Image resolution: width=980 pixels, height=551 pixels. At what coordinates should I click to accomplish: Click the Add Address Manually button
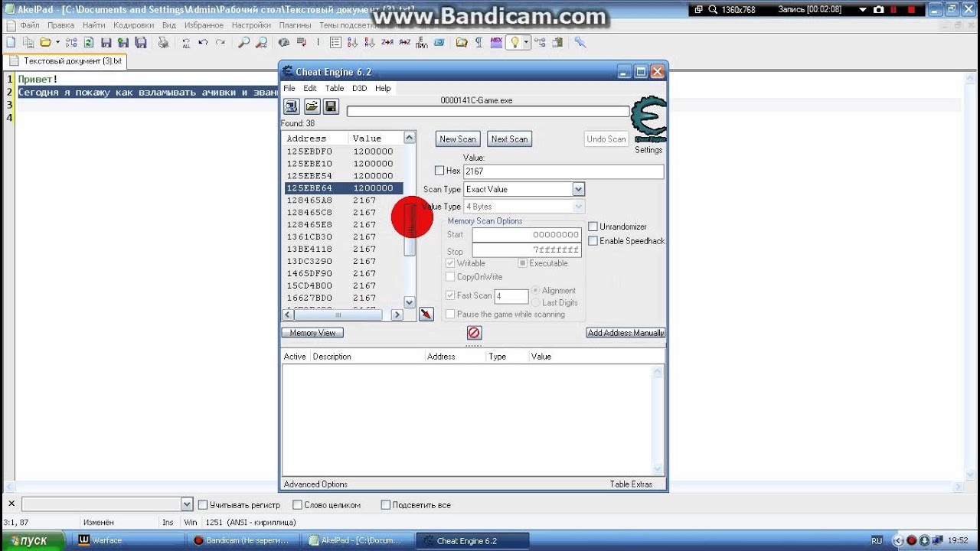tap(626, 333)
